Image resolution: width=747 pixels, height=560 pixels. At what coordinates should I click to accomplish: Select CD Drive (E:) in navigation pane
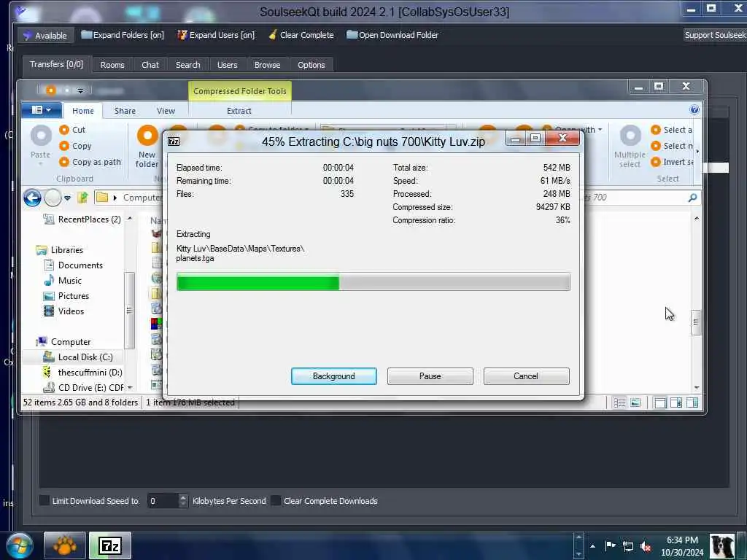point(83,388)
